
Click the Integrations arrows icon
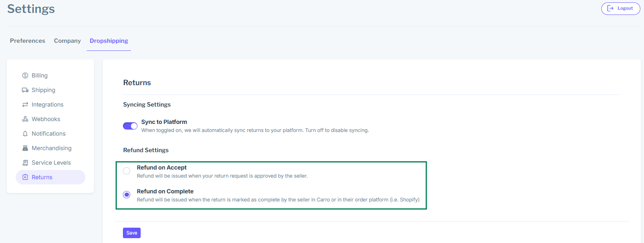tap(25, 105)
